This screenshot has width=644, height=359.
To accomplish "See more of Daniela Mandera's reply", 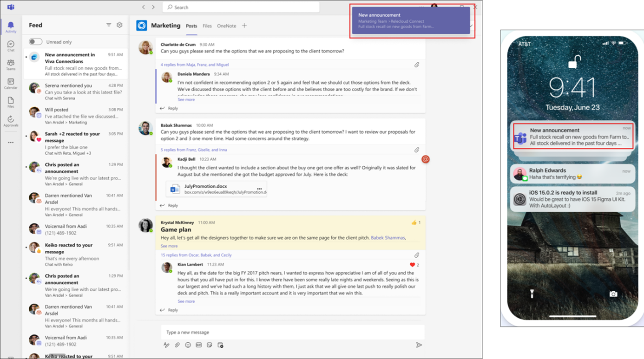I will click(186, 99).
